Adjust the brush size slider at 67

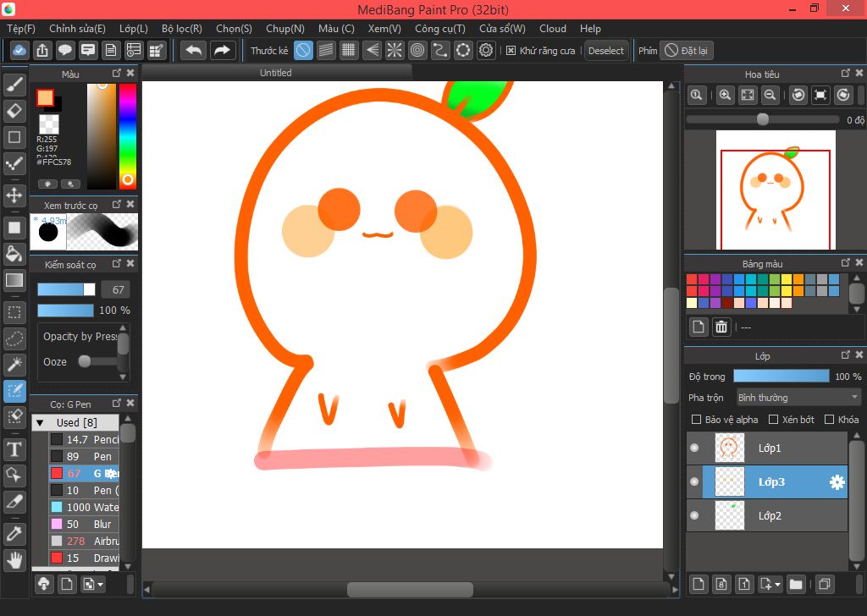tap(66, 289)
